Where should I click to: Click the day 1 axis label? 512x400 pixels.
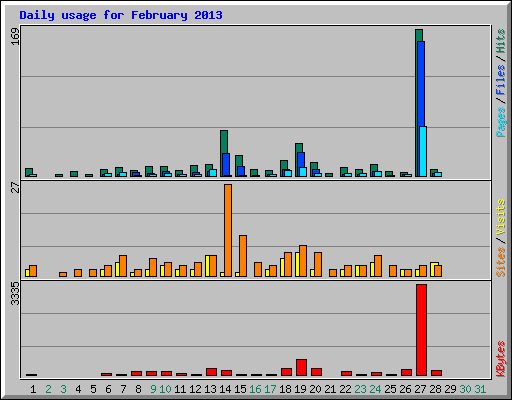click(x=33, y=389)
